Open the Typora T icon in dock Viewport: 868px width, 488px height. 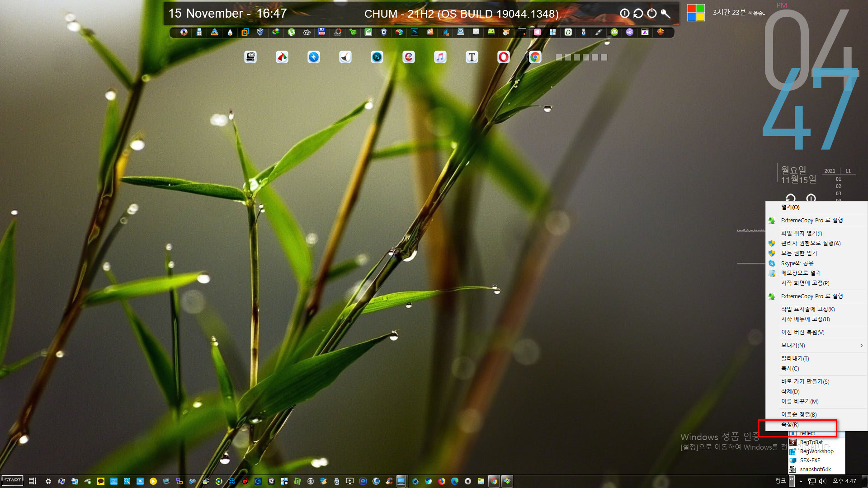coord(472,57)
